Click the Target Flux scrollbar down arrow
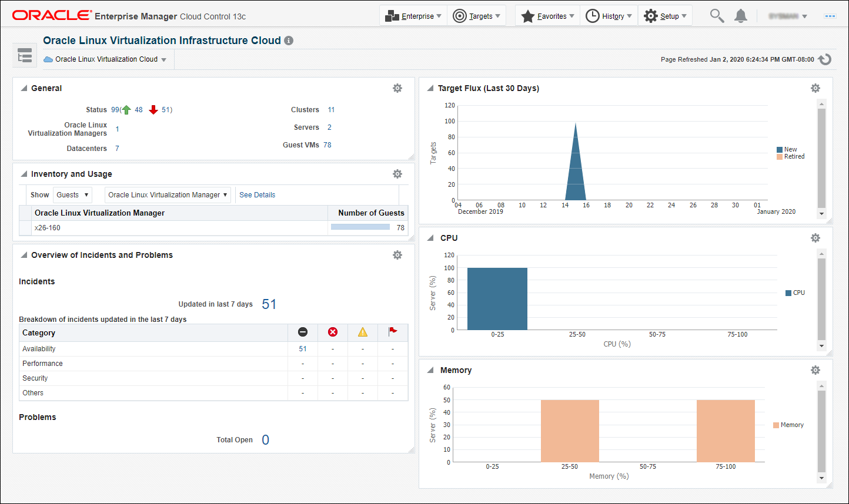Screen dimensions: 849x504 pos(821,214)
